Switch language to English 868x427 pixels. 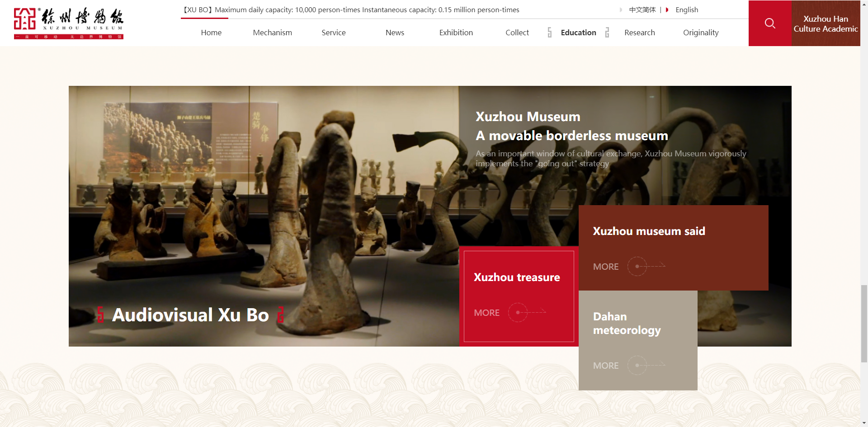click(687, 9)
